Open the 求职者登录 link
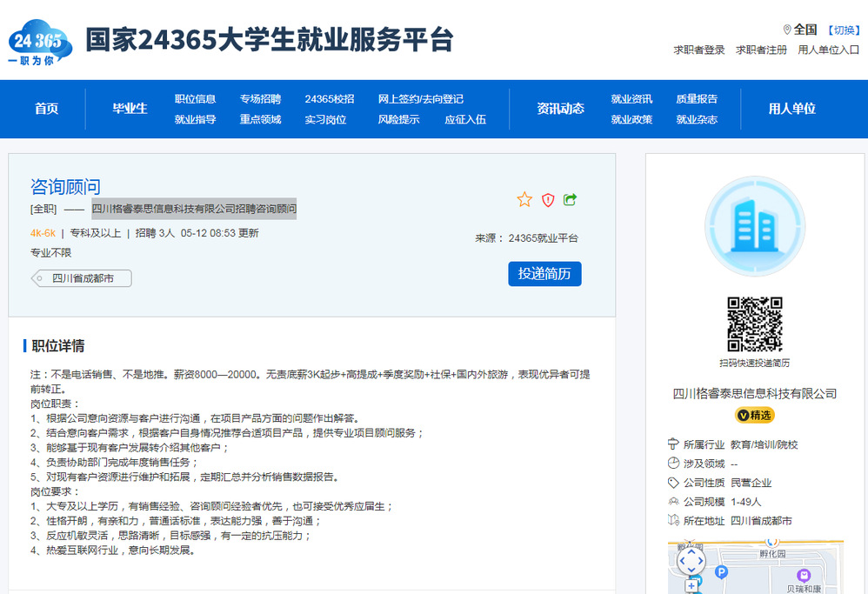The width and height of the screenshot is (868, 594). [698, 50]
